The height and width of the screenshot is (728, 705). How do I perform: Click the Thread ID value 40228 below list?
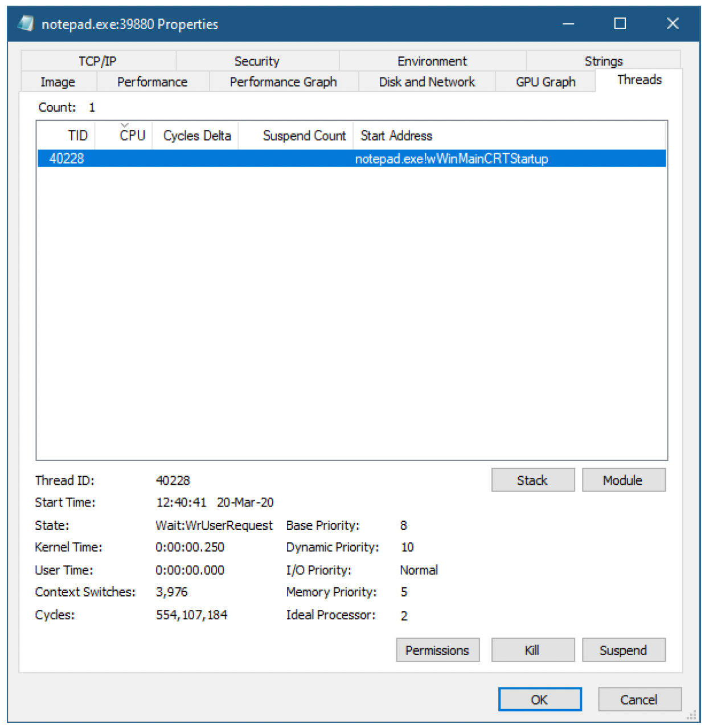173,480
